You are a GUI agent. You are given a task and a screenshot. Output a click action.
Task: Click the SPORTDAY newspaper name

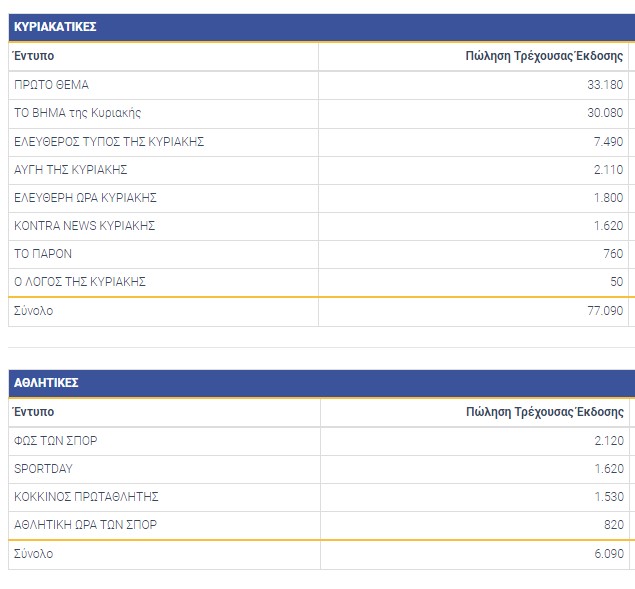coord(43,469)
